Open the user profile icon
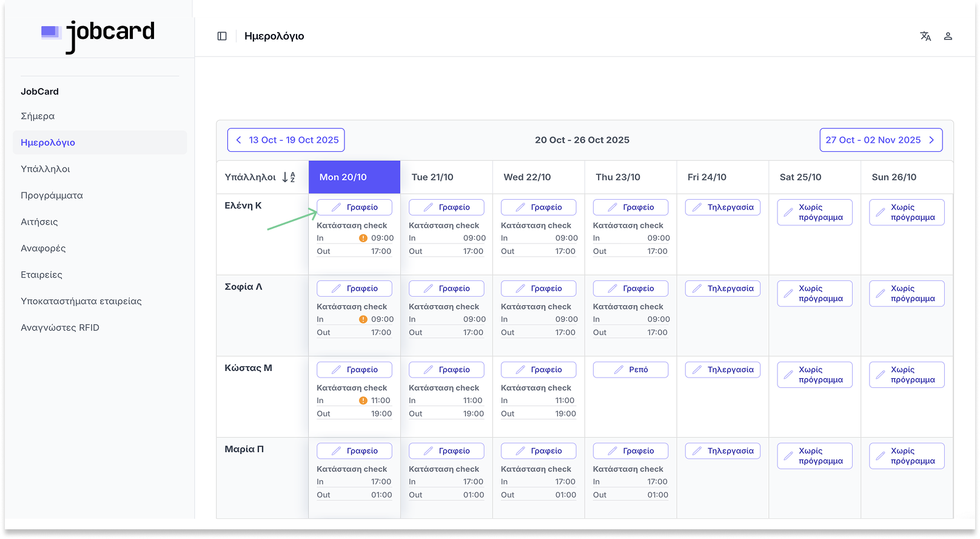This screenshot has height=539, width=980. [x=948, y=36]
